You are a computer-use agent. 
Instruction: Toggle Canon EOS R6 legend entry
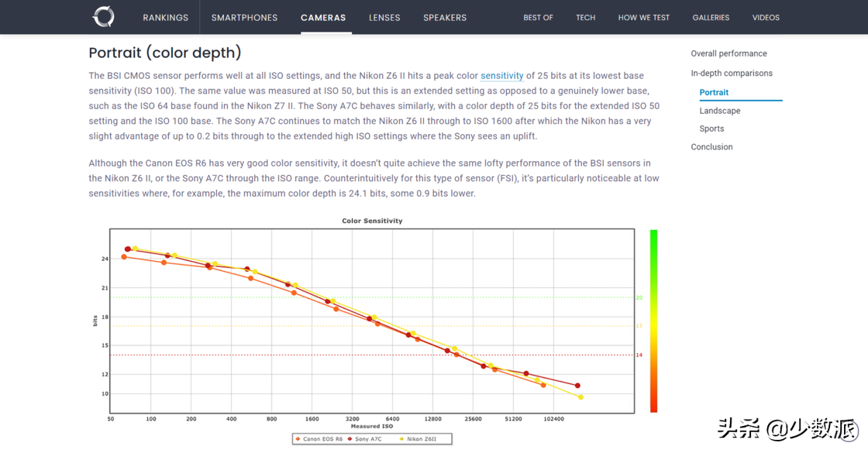click(319, 439)
